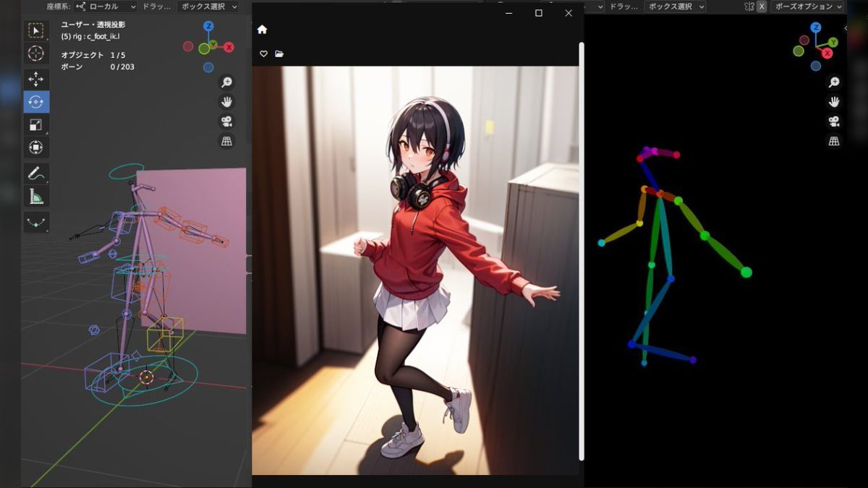Click the generated anime girl image

[x=415, y=270]
